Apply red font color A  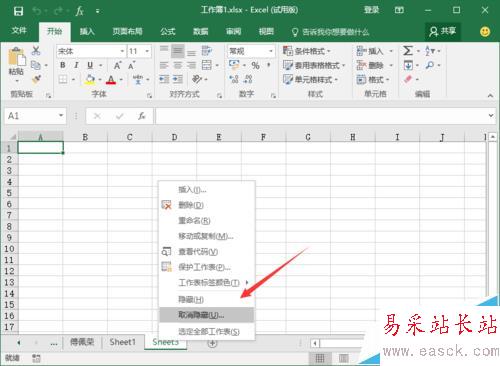(111, 79)
